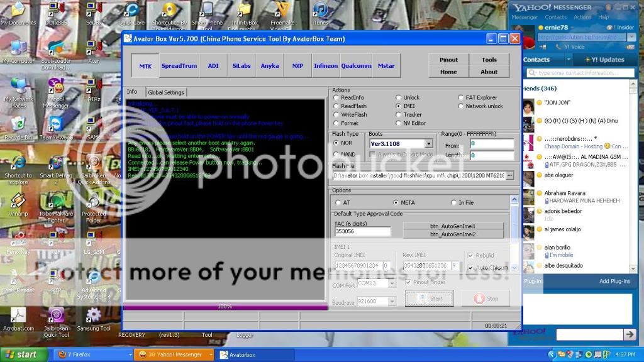The width and height of the screenshot is (644, 362).
Task: Expand the Boots version dropdown
Action: [428, 144]
